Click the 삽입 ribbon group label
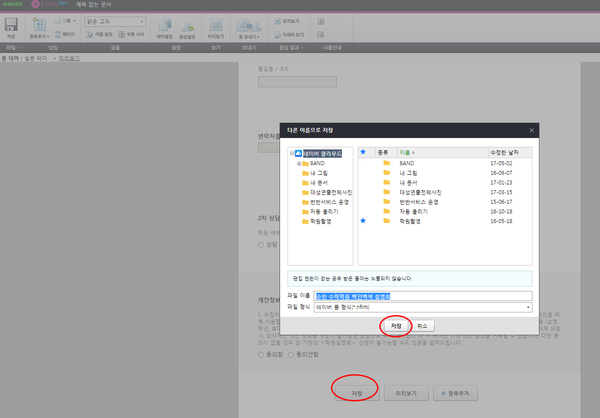The width and height of the screenshot is (600, 418). tap(53, 48)
